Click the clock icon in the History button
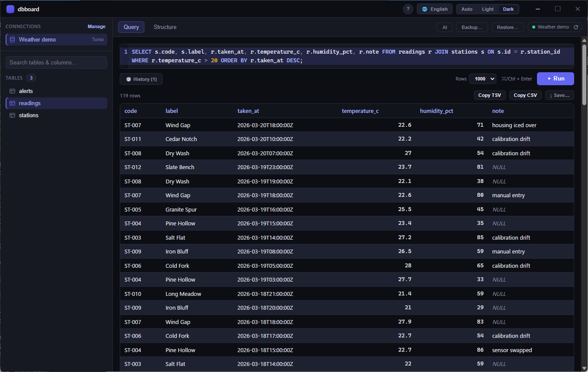Image resolution: width=588 pixels, height=372 pixels. [x=128, y=79]
